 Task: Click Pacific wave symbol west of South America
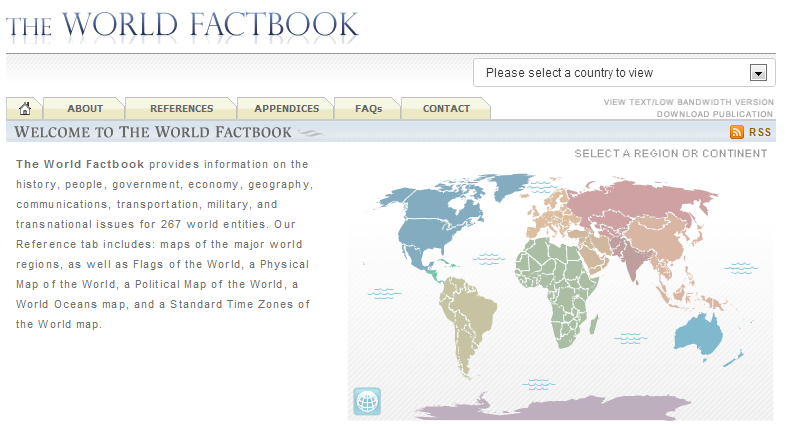tap(384, 293)
